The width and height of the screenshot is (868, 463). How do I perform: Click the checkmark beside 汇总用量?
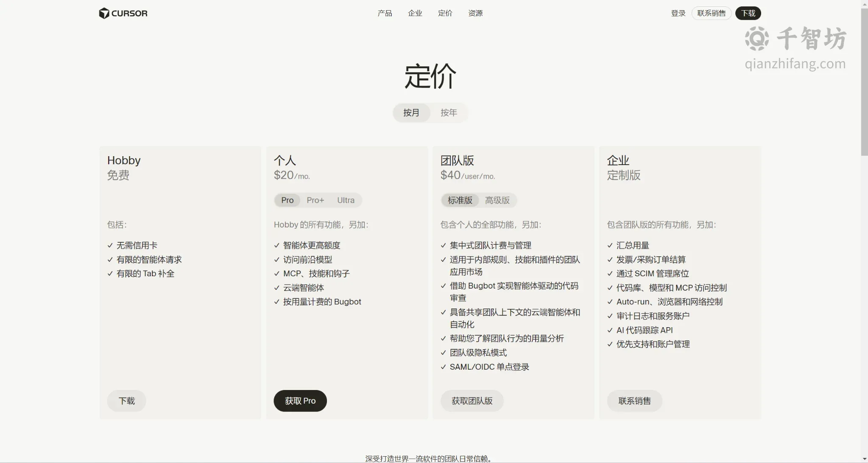(x=610, y=245)
